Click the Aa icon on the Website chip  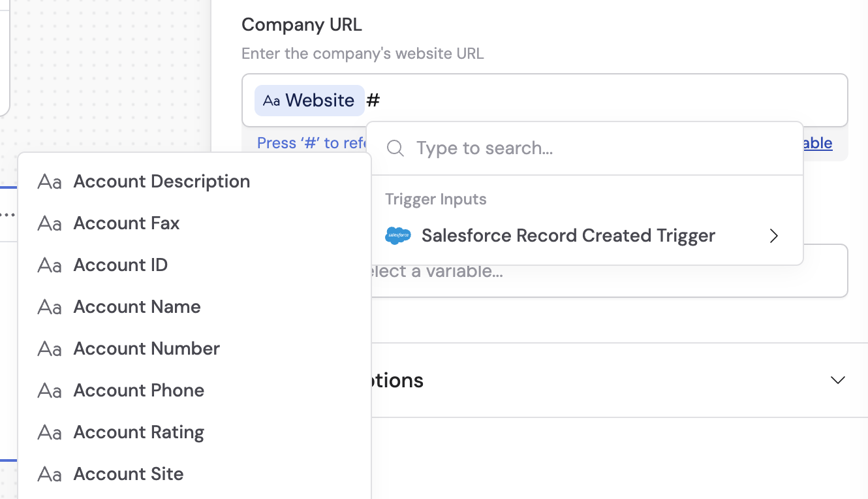[x=273, y=101]
